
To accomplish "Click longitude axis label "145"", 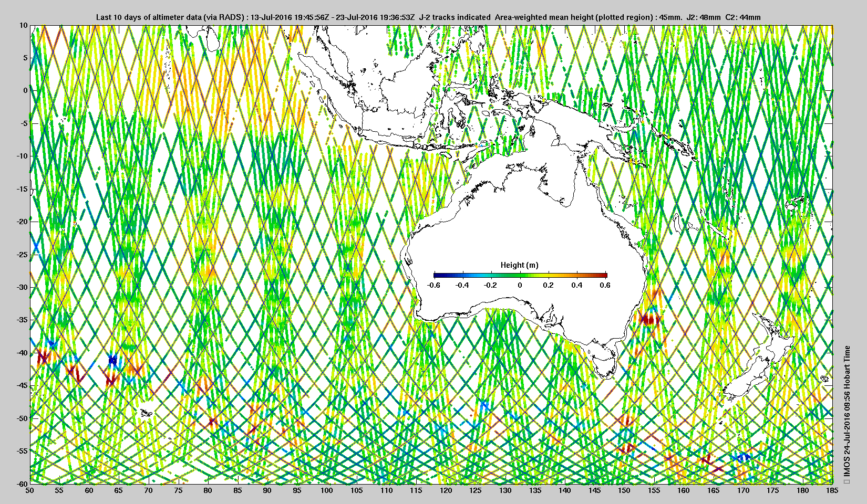I will pyautogui.click(x=595, y=490).
